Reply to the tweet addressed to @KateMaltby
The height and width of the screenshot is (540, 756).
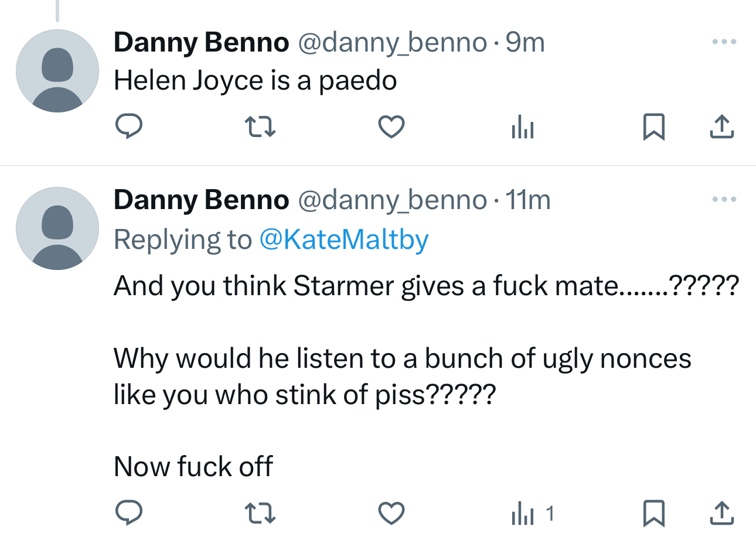pos(128,513)
